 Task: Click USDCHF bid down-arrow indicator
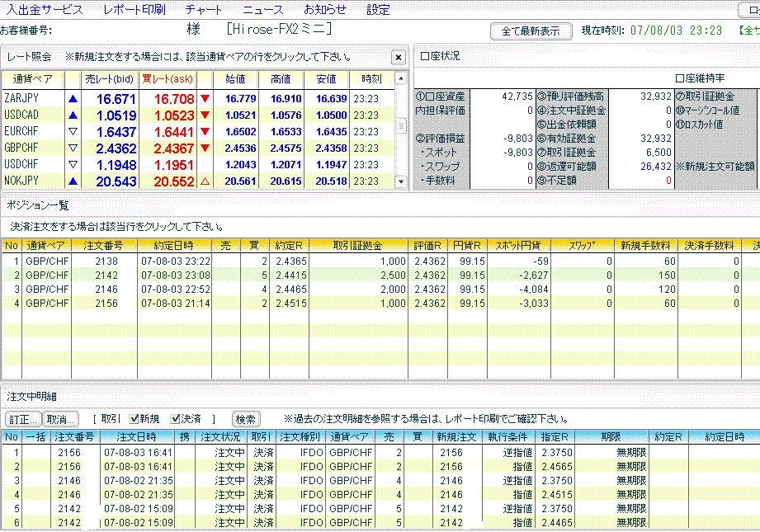[x=73, y=165]
